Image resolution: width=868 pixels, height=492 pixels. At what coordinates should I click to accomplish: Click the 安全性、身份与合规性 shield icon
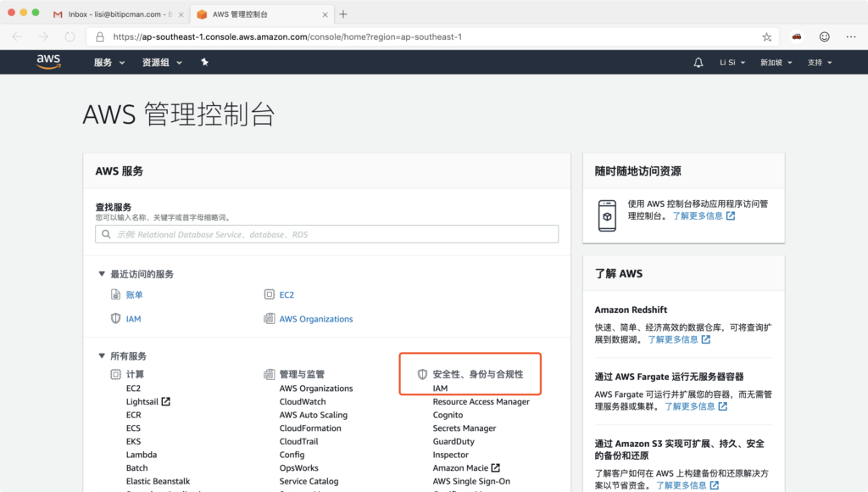click(422, 375)
